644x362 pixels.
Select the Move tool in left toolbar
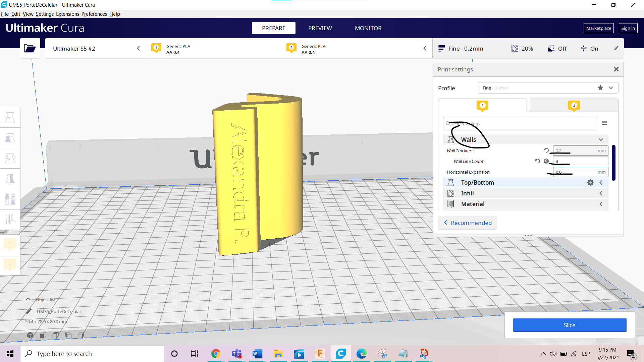click(10, 117)
